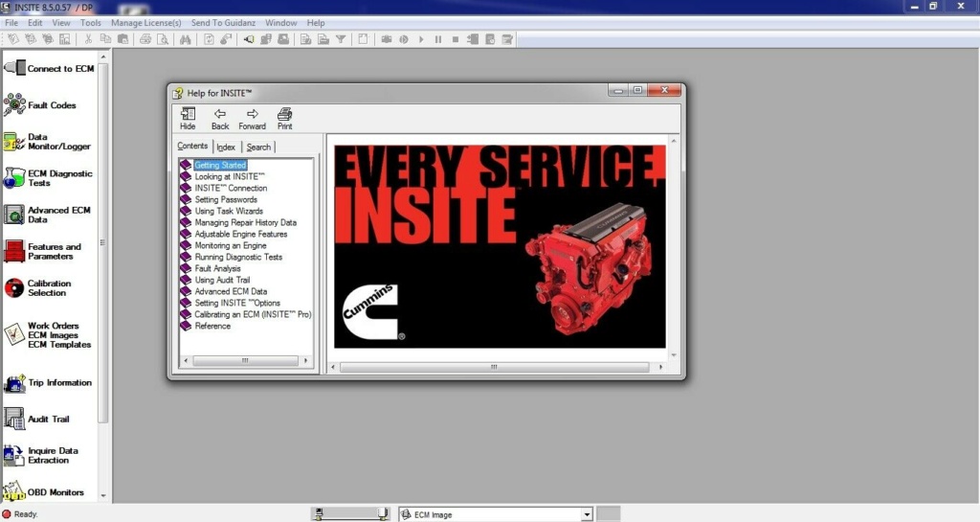Viewport: 980px width, 522px height.
Task: Click Print in the Help toolbar
Action: point(284,118)
